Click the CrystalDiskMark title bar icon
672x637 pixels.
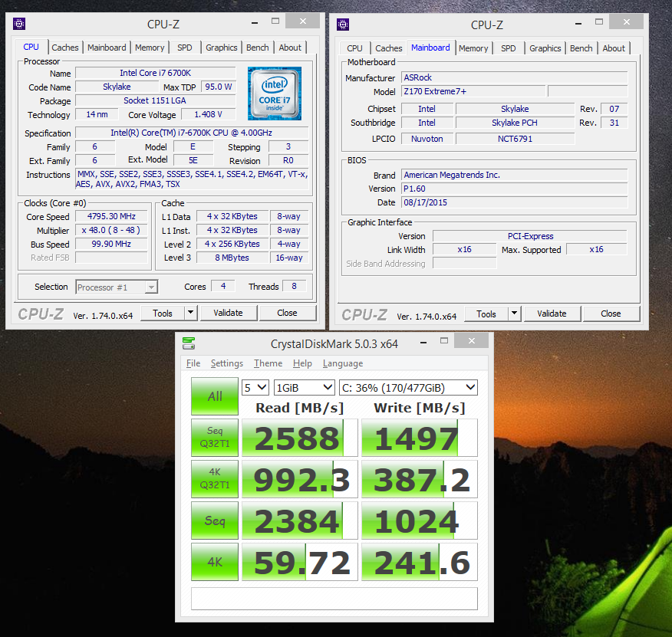point(189,343)
